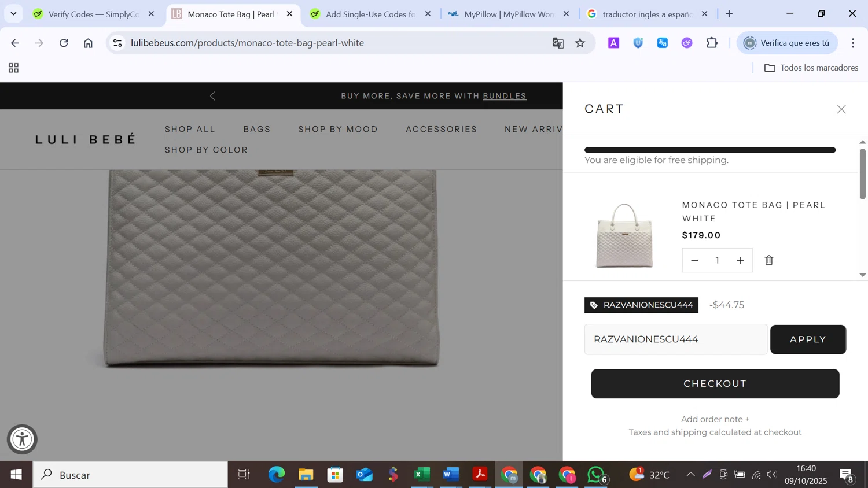
Task: Open Bags menu
Action: pos(257,129)
